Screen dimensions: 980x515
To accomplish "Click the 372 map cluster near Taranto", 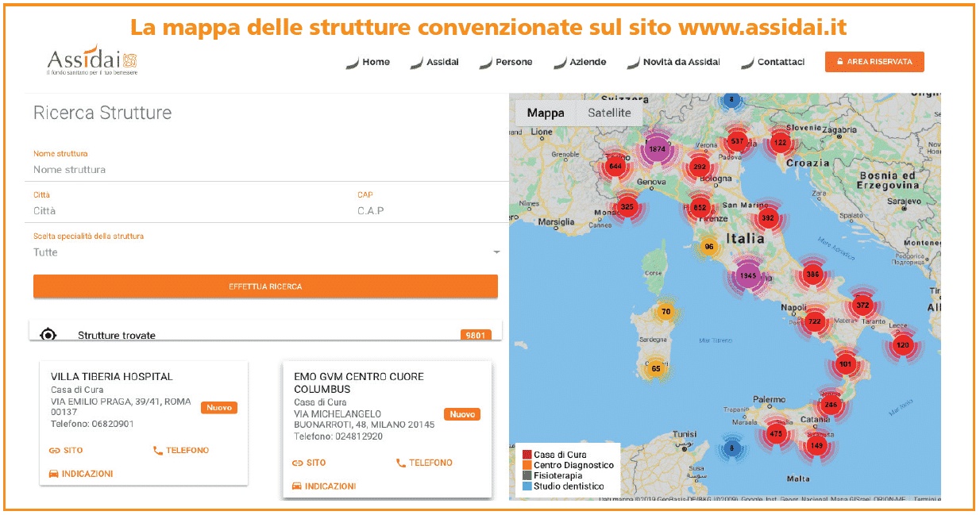I will coord(863,305).
